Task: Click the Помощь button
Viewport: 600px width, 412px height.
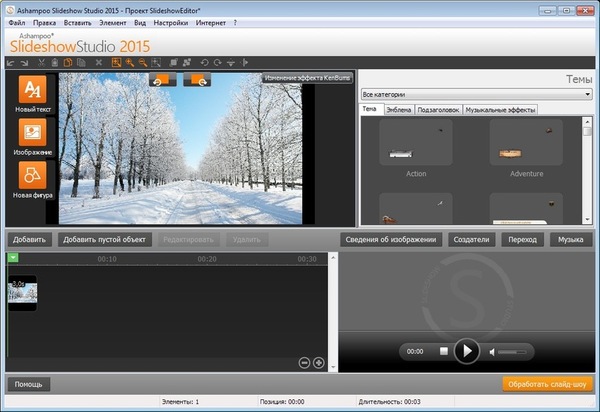Action: 28,384
